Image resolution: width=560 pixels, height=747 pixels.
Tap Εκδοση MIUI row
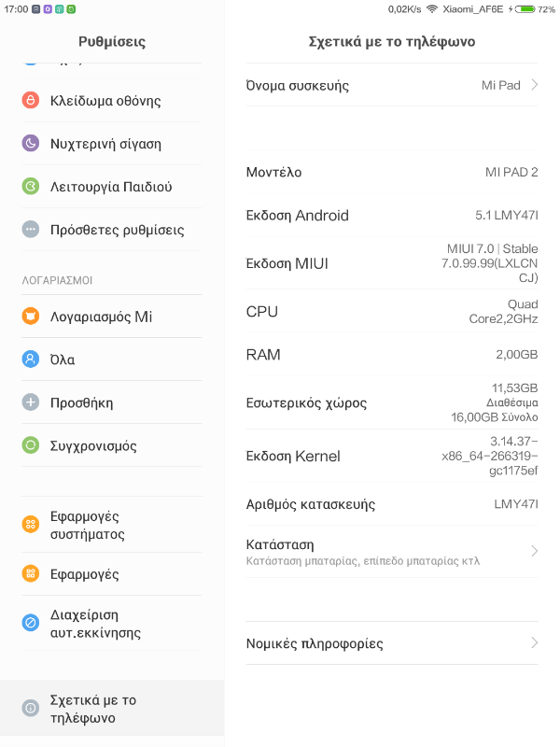(392, 263)
